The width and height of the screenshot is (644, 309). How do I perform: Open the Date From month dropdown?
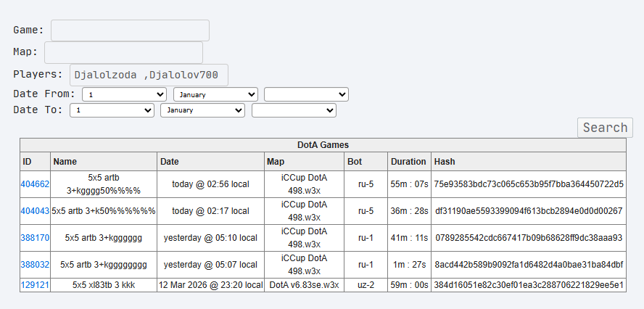tap(215, 94)
